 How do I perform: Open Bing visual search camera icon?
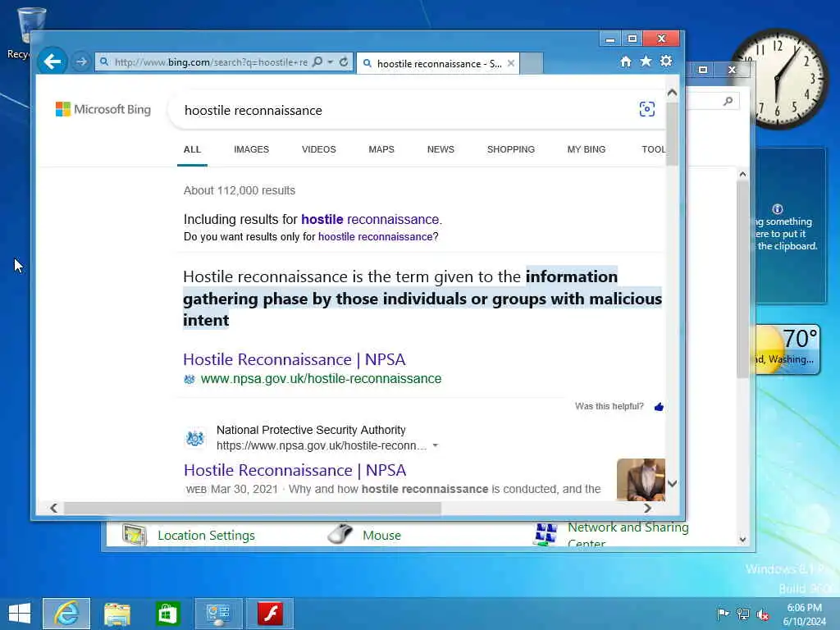tap(646, 109)
